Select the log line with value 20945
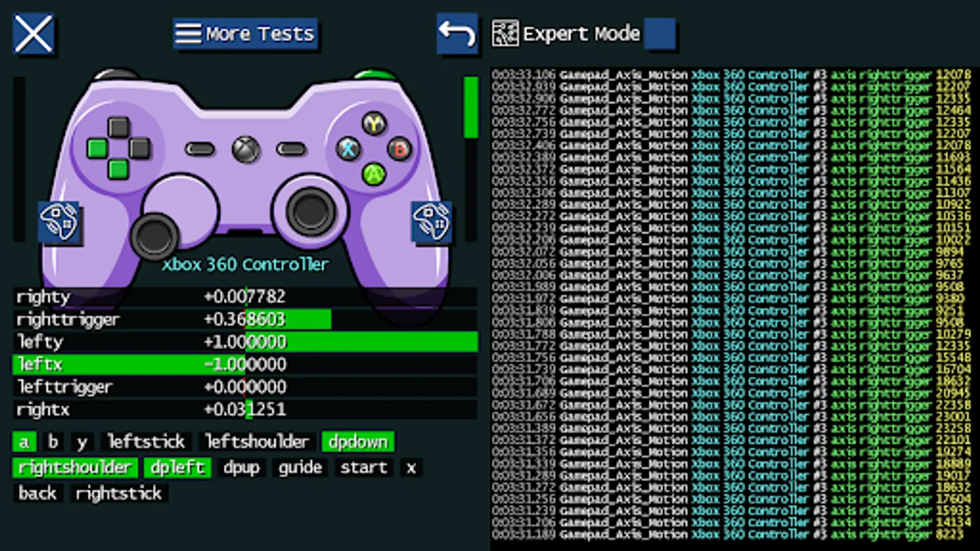980x551 pixels. [731, 393]
